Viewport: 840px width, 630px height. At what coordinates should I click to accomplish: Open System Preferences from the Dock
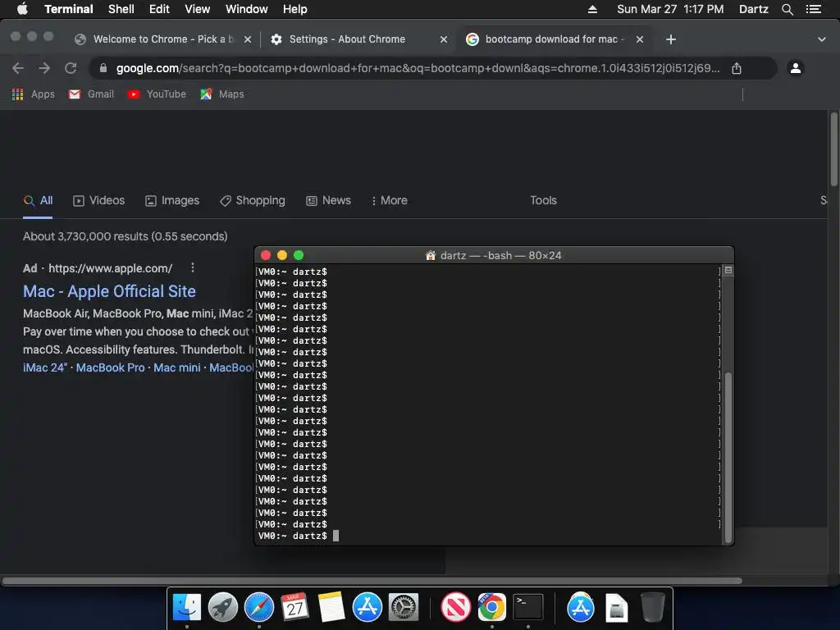tap(403, 607)
